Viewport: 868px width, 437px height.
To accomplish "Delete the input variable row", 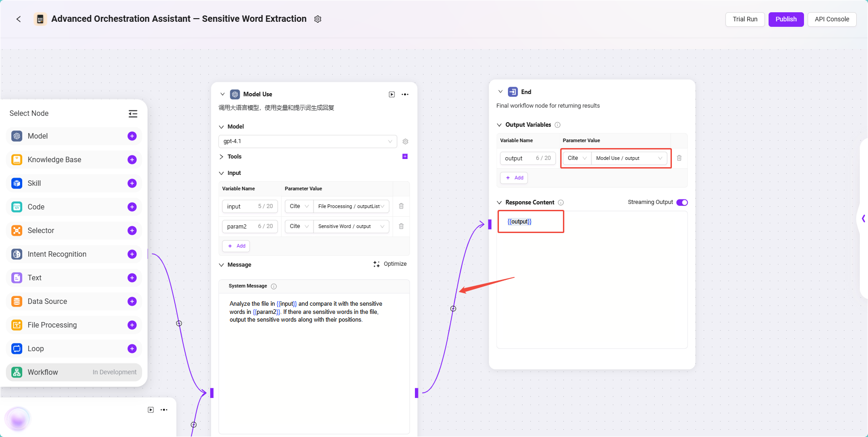I will click(x=401, y=206).
